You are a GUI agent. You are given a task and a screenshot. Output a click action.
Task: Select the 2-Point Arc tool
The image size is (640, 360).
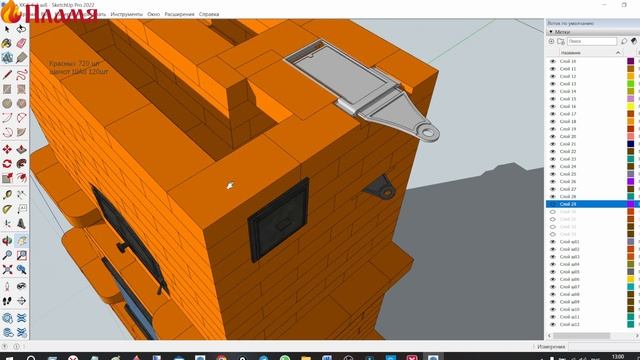21,118
